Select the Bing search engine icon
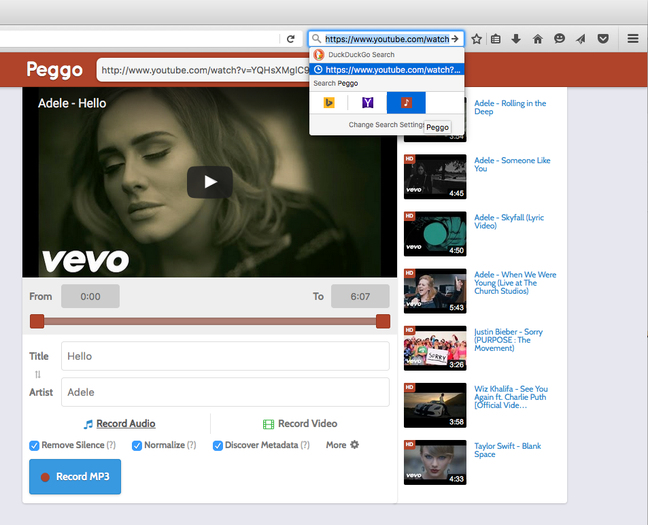The width and height of the screenshot is (648, 525). (329, 103)
